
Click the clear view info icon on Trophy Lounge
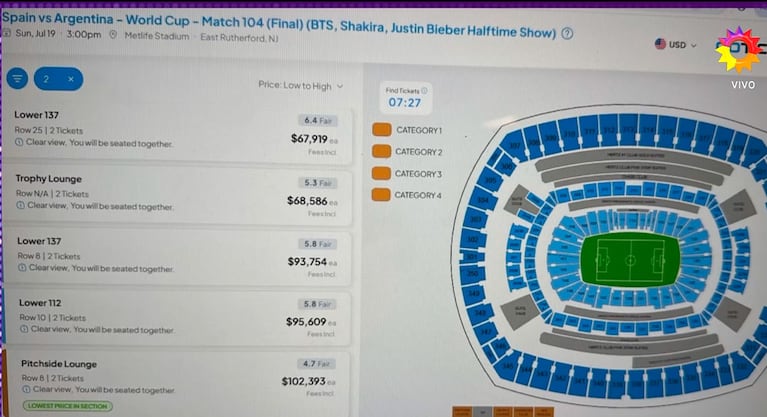(x=20, y=205)
